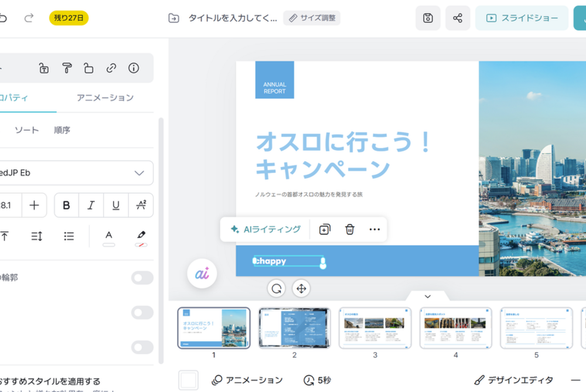
Task: Open the move-to-folder icon beside title
Action: click(x=174, y=18)
